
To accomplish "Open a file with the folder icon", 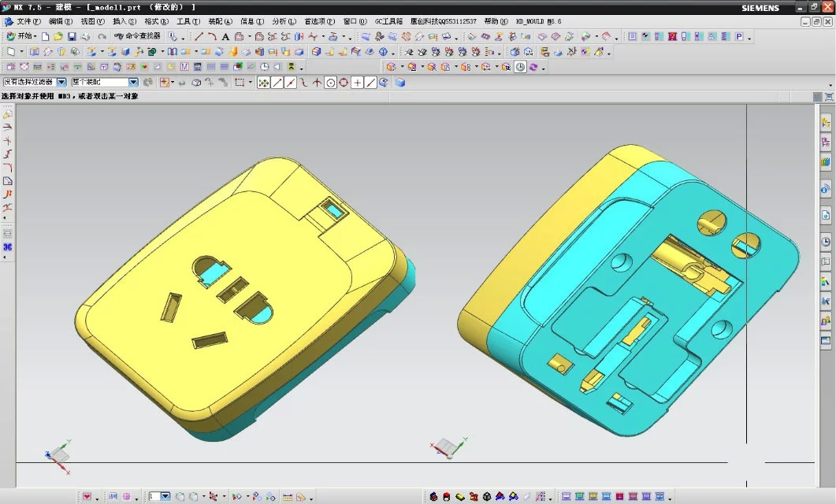I will point(58,36).
